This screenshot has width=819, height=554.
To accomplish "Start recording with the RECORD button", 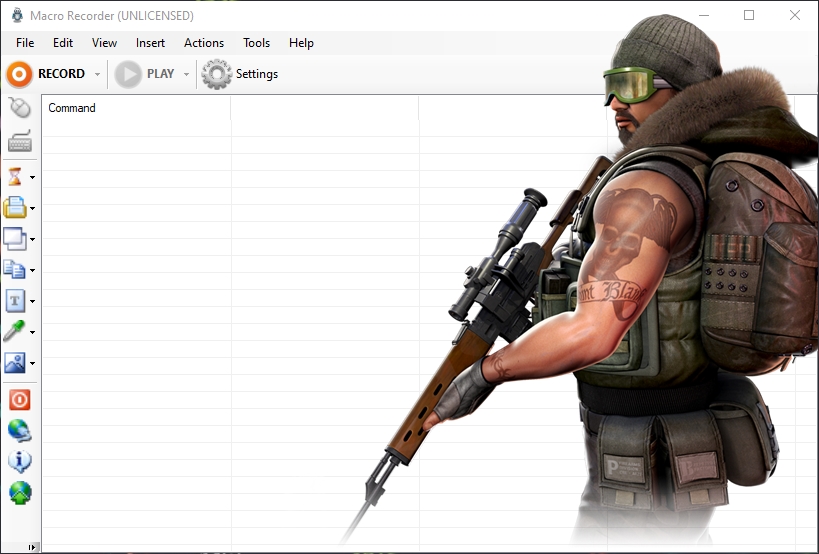I will pos(46,74).
